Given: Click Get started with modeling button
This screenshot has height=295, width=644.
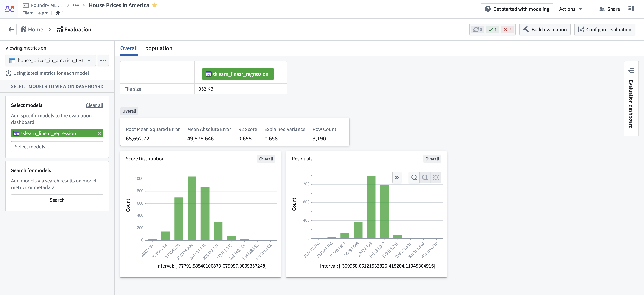Looking at the screenshot, I should 517,9.
